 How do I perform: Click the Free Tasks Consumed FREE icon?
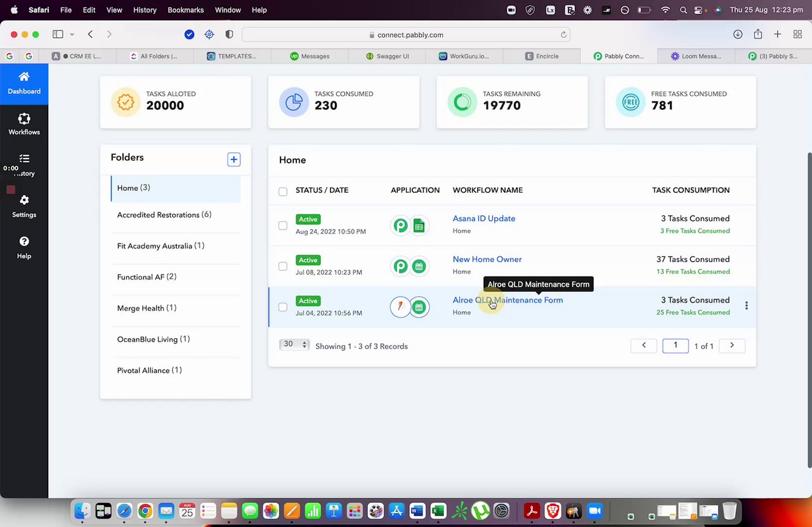(x=631, y=102)
